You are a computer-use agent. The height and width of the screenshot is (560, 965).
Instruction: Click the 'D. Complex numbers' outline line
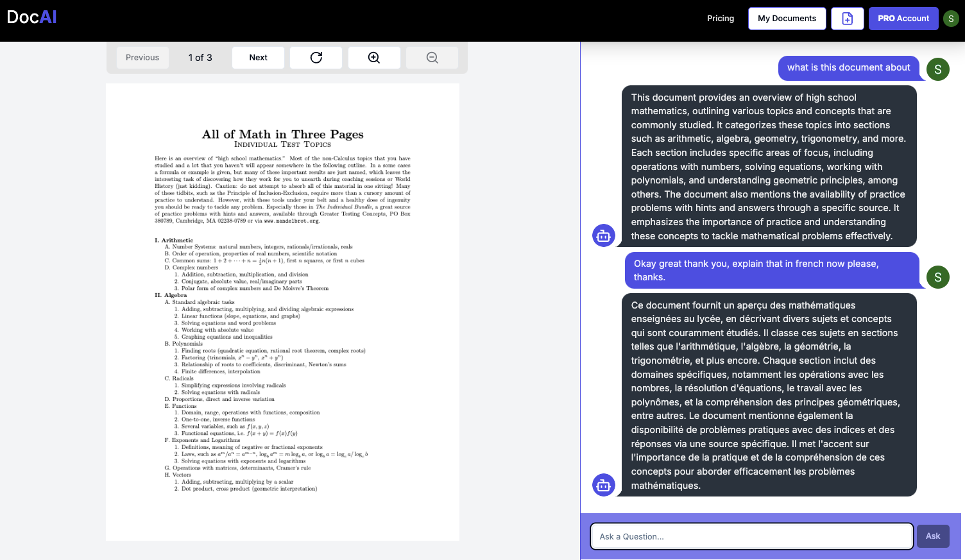point(191,267)
